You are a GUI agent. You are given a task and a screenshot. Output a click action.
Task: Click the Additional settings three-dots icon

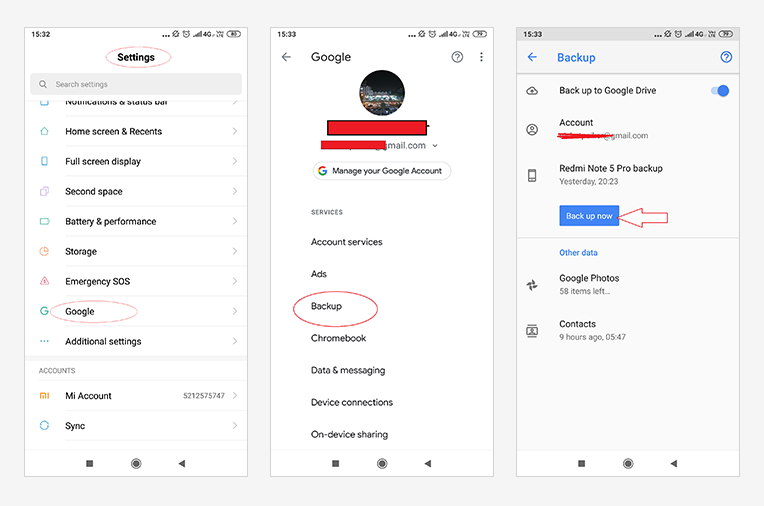point(44,341)
